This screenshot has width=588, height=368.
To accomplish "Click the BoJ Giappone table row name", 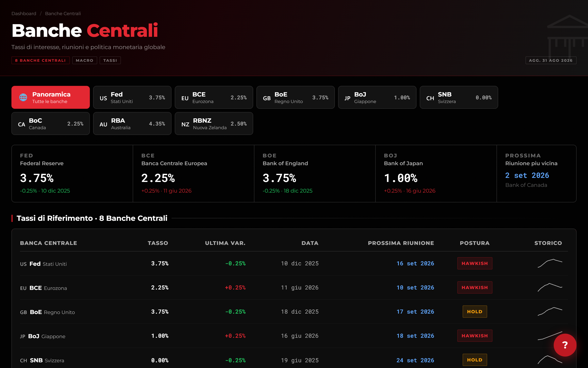I will tap(43, 336).
